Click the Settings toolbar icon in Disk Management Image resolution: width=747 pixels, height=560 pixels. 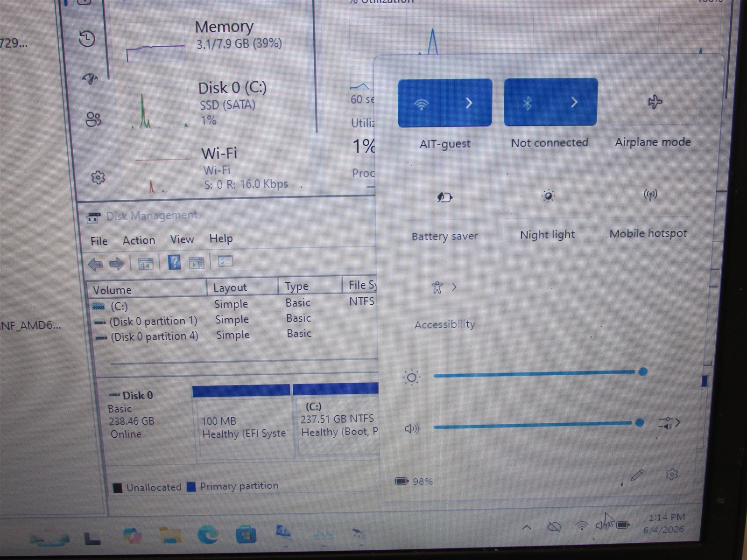coord(226,261)
